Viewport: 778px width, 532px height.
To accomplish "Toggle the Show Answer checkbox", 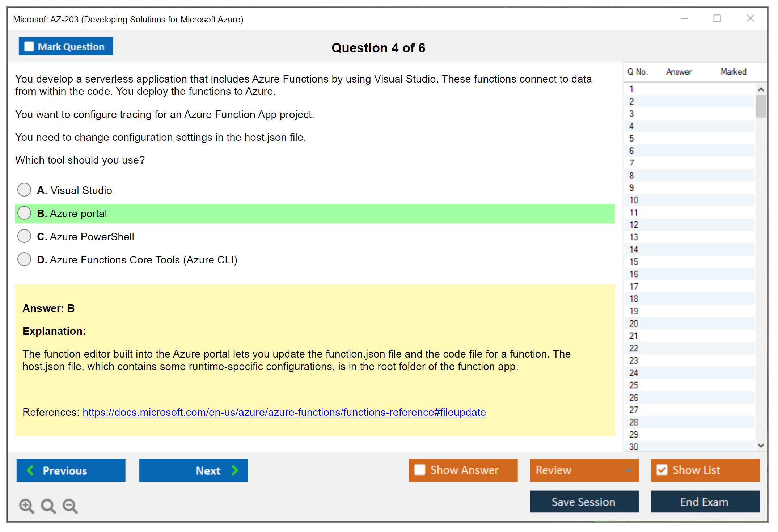I will tap(420, 470).
